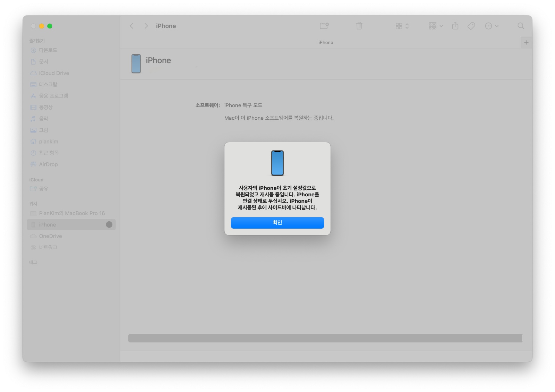The width and height of the screenshot is (555, 392).
Task: Click the 즐겨찾기 sidebar section header
Action: click(x=37, y=41)
